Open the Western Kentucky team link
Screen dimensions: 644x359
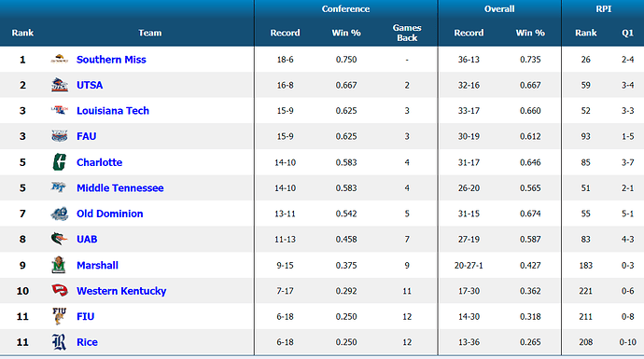(121, 291)
